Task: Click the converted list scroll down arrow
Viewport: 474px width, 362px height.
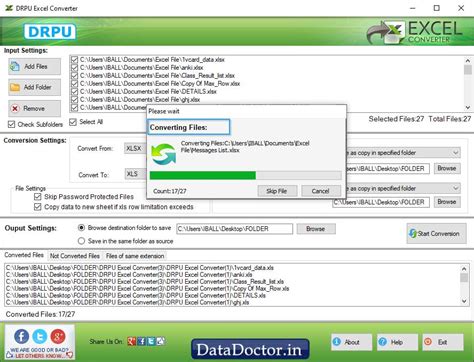Action: (x=464, y=301)
